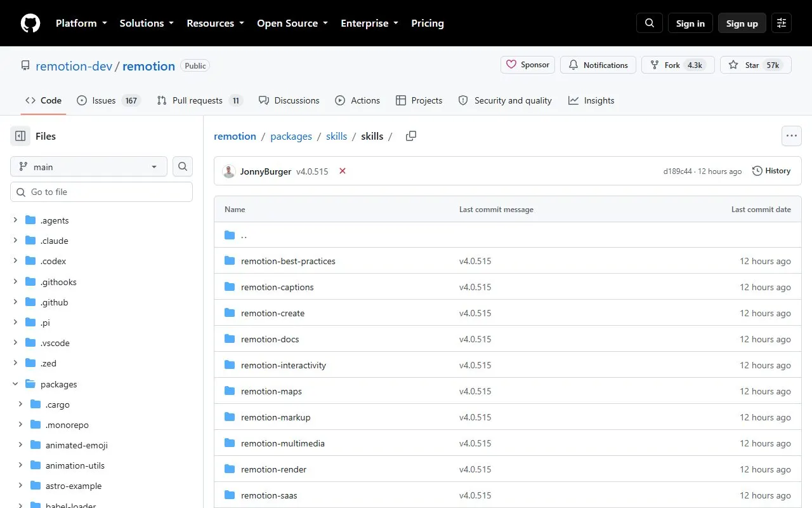Open the Notifications button

pos(598,65)
